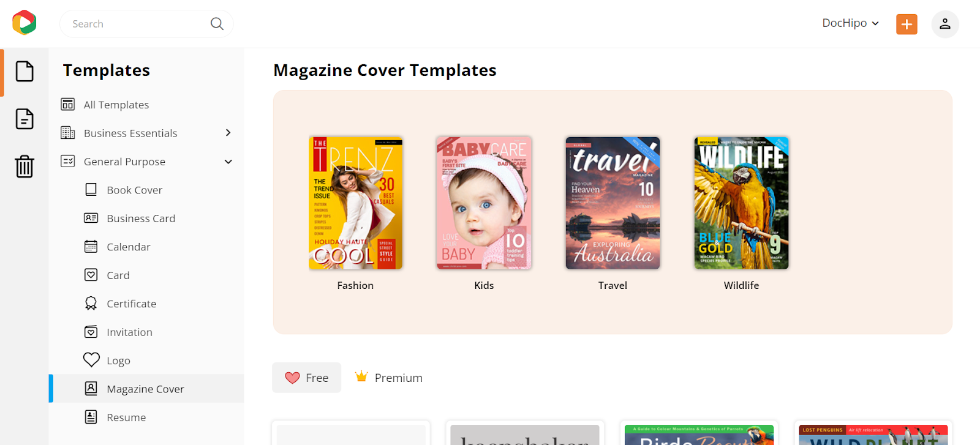This screenshot has height=445, width=980.
Task: Click the Fashion category label
Action: pyautogui.click(x=355, y=285)
